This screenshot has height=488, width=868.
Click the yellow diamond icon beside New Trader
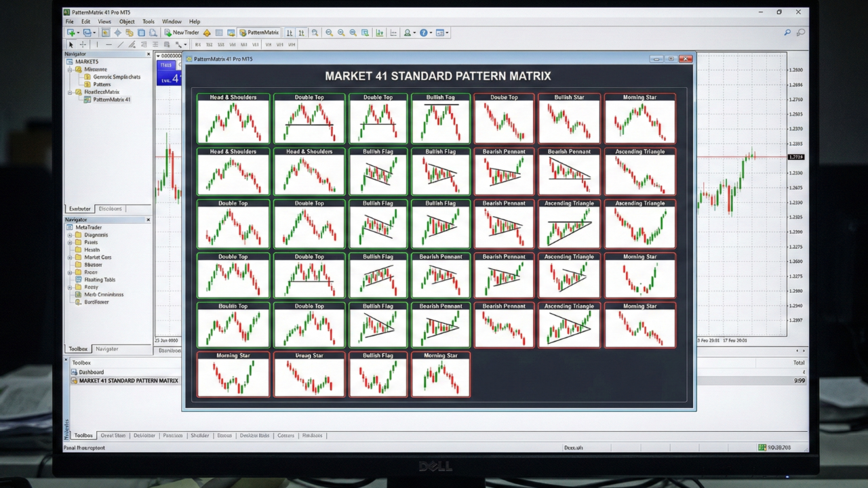pos(207,33)
